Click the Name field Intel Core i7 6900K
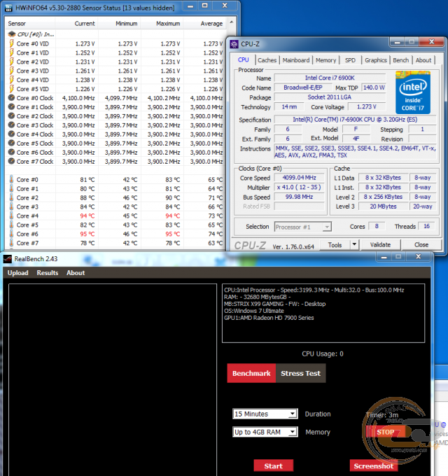Viewport: 448px width, 476px height. point(330,78)
